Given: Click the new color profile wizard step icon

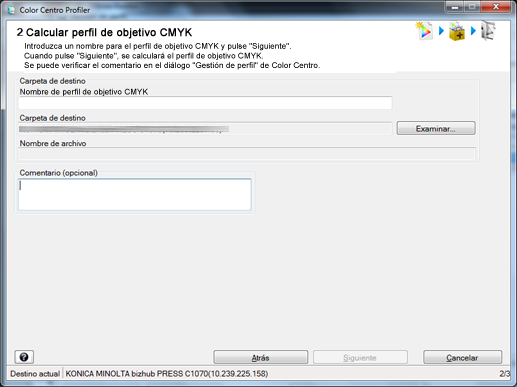Looking at the screenshot, I should pyautogui.click(x=424, y=31).
